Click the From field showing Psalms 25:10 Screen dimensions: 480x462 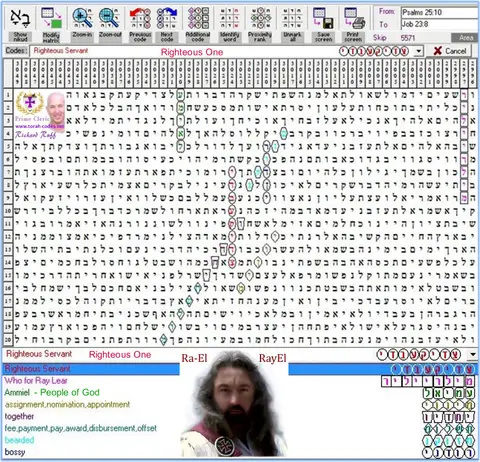(x=439, y=13)
